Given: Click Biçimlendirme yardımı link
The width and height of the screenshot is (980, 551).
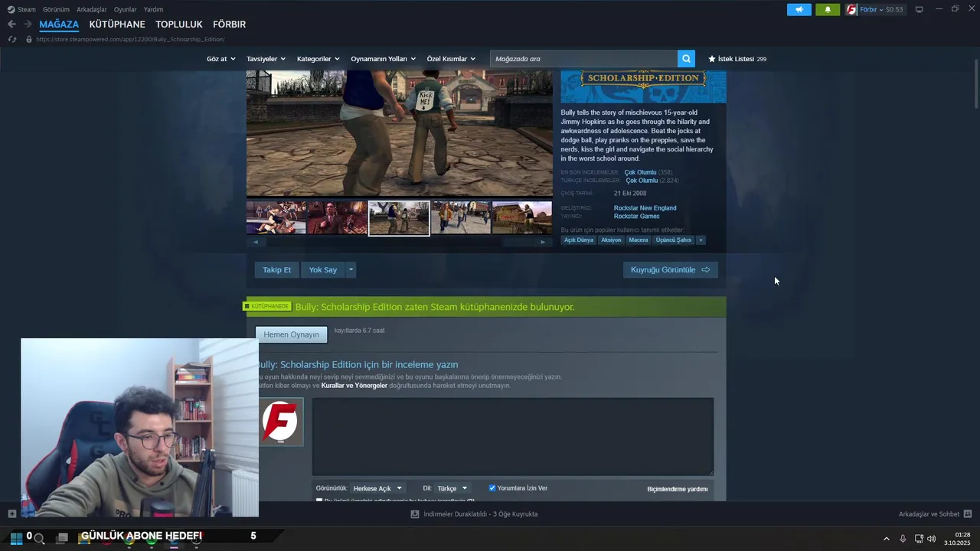Looking at the screenshot, I should pos(678,489).
